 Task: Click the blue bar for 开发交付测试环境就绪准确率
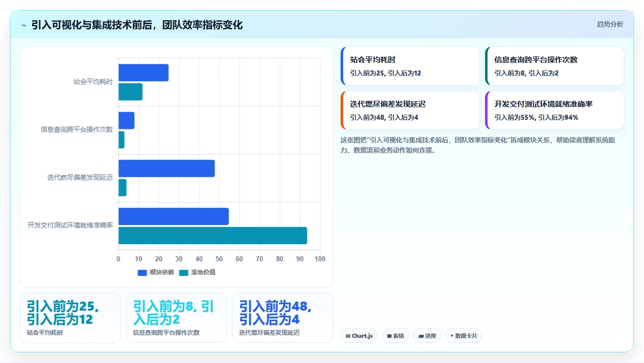coord(174,216)
